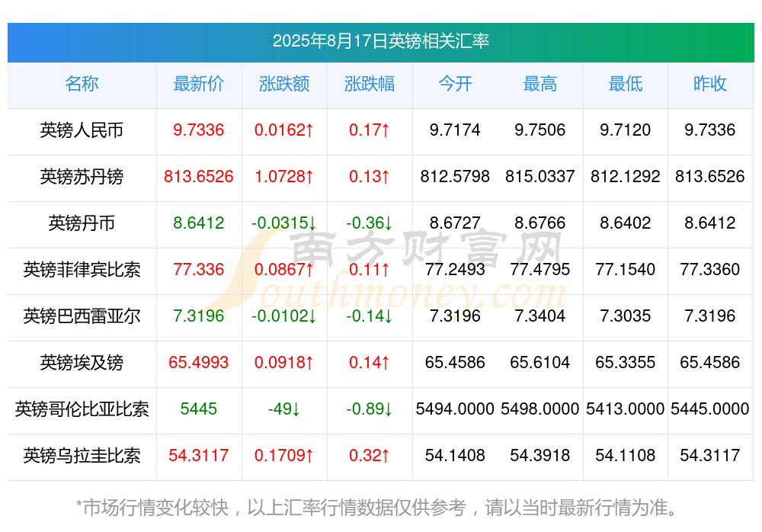Click the high value 7.3404
762x532 pixels.
pyautogui.click(x=540, y=316)
